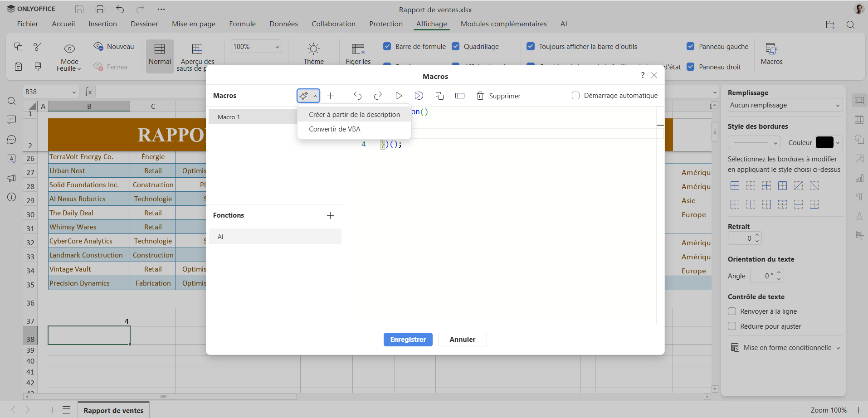Select Convertir de VBA
Image resolution: width=868 pixels, height=418 pixels.
coord(335,129)
